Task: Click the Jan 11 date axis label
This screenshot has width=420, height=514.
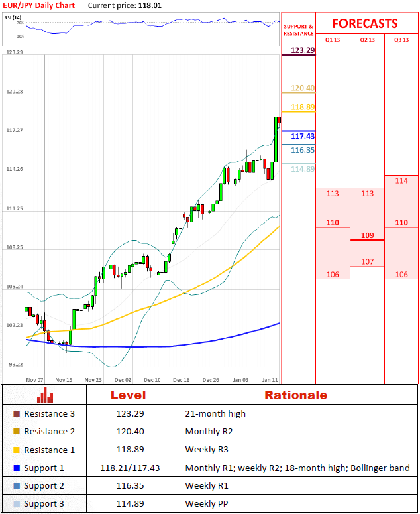Action: [x=270, y=380]
